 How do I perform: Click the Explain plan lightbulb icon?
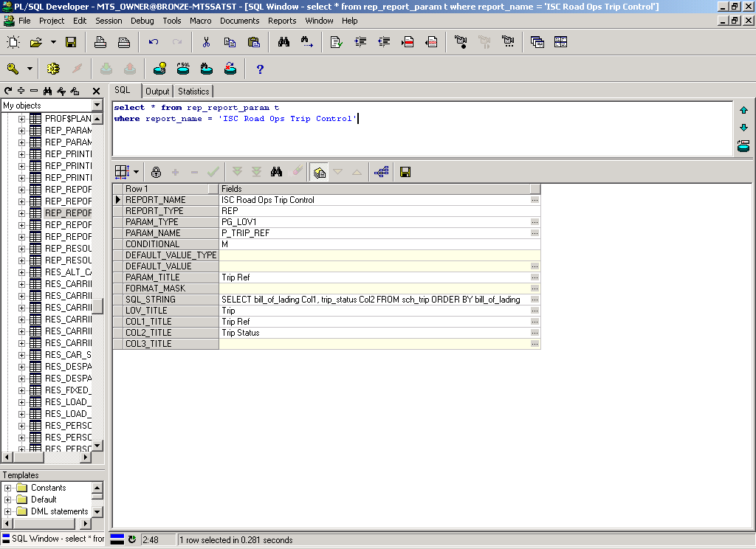[159, 69]
